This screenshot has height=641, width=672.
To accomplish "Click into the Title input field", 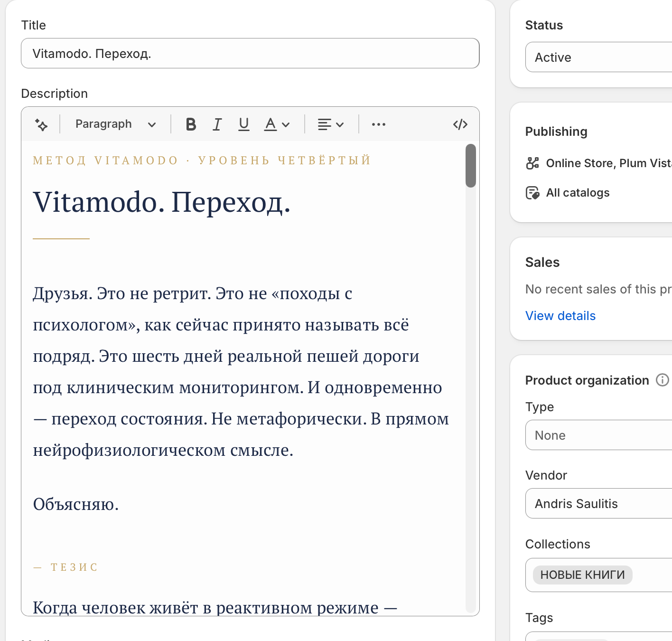I will click(x=250, y=53).
